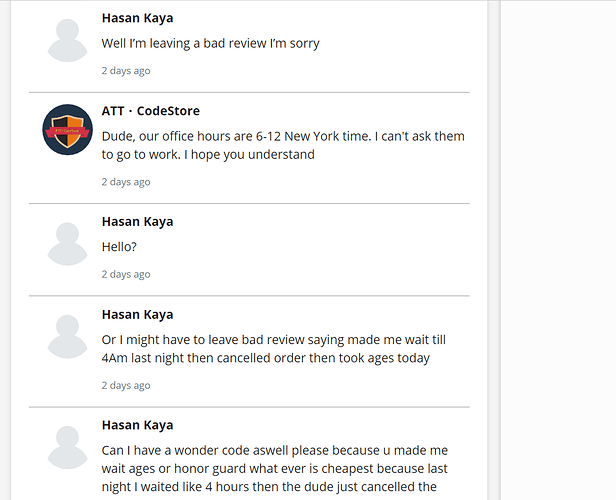Click the "Hello?" message text
This screenshot has width=616, height=500.
pyautogui.click(x=119, y=247)
